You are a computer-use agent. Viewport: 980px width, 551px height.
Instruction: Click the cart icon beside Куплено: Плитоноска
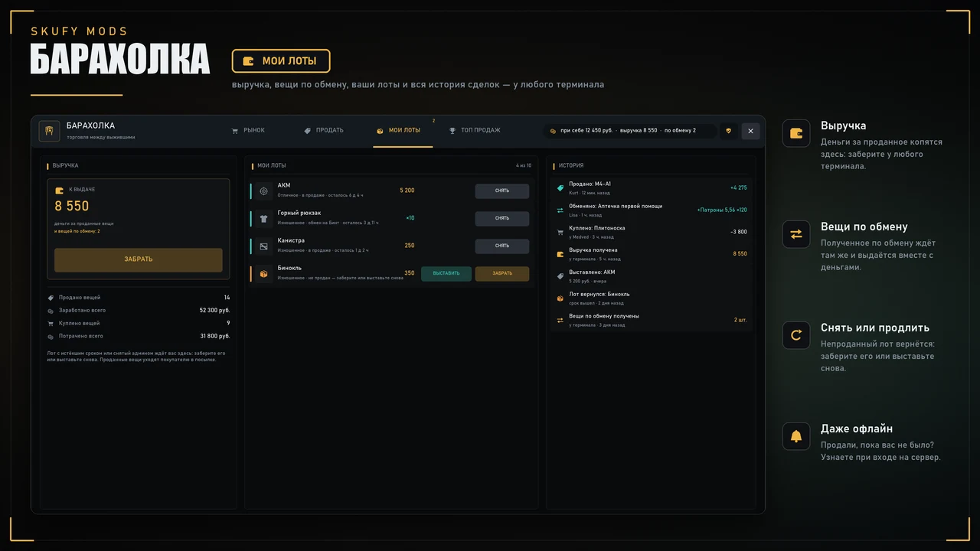560,232
